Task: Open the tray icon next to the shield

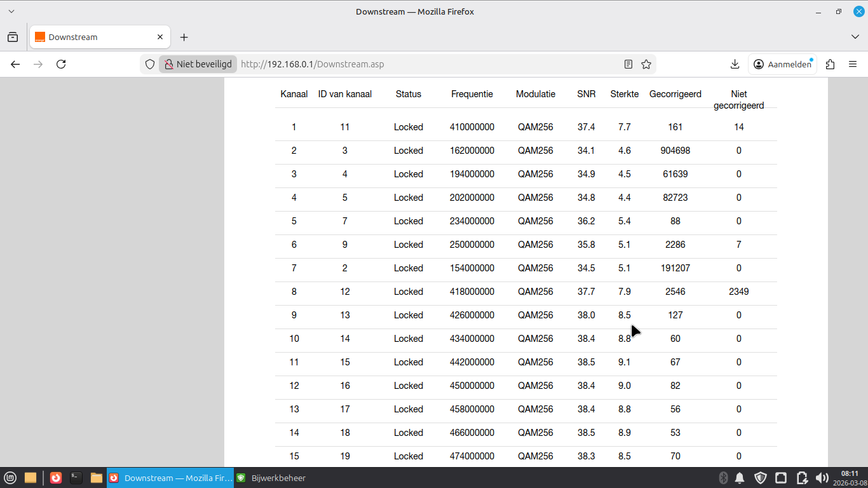Action: pyautogui.click(x=781, y=478)
